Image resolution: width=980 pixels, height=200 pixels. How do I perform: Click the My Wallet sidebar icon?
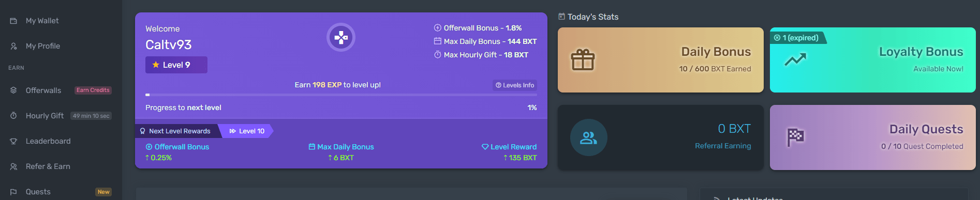[x=13, y=21]
